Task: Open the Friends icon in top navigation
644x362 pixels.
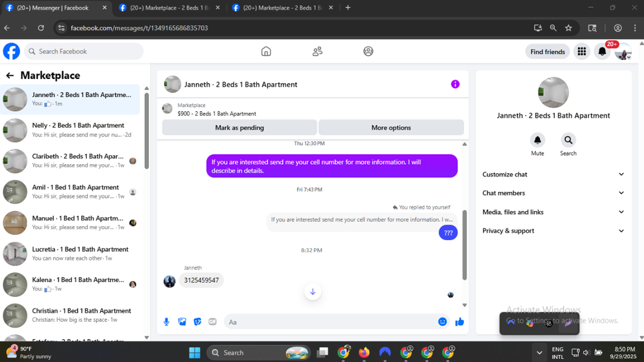Action: click(x=317, y=51)
